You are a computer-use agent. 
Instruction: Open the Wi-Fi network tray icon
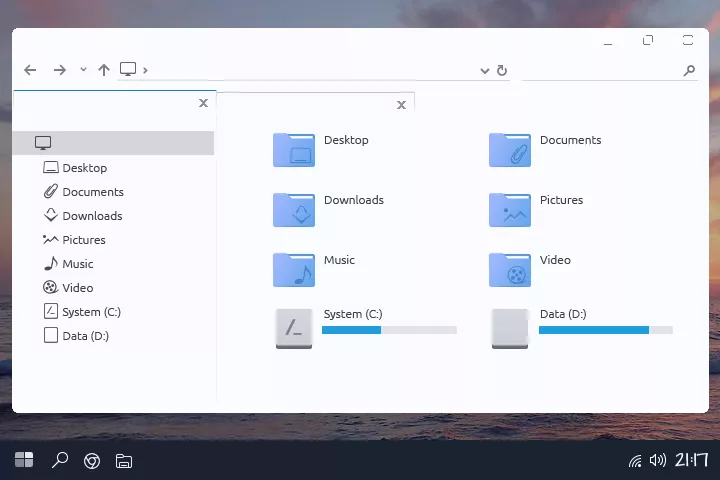635,461
